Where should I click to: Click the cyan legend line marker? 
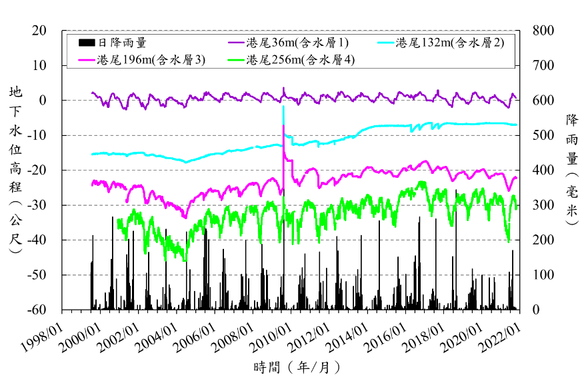[x=386, y=43]
